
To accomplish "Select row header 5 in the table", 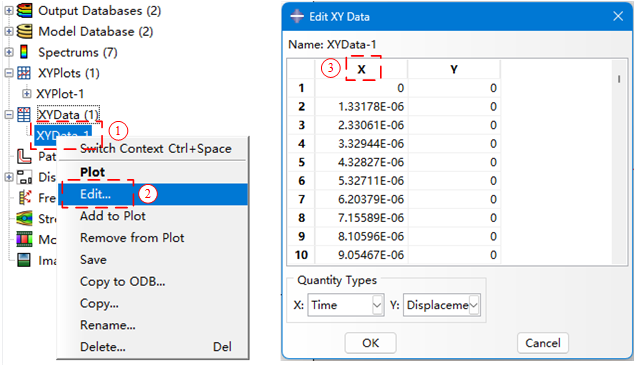I will coord(301,162).
